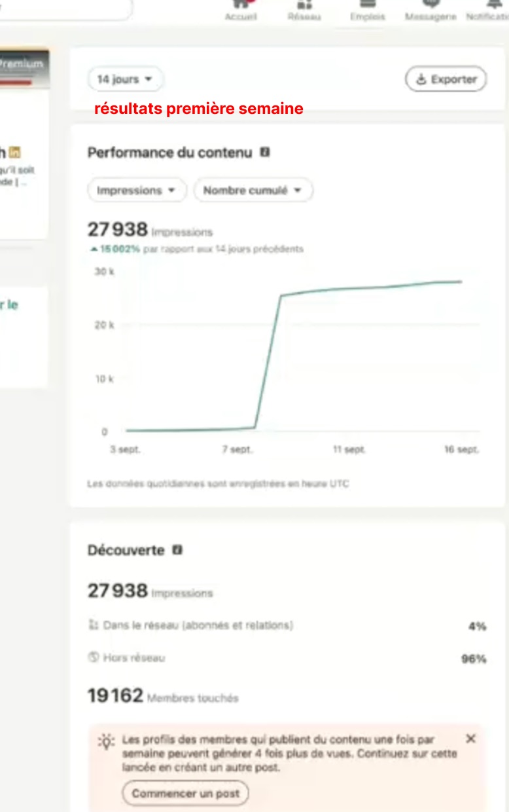Dismiss the posting tip banner
509x812 pixels.
470,739
